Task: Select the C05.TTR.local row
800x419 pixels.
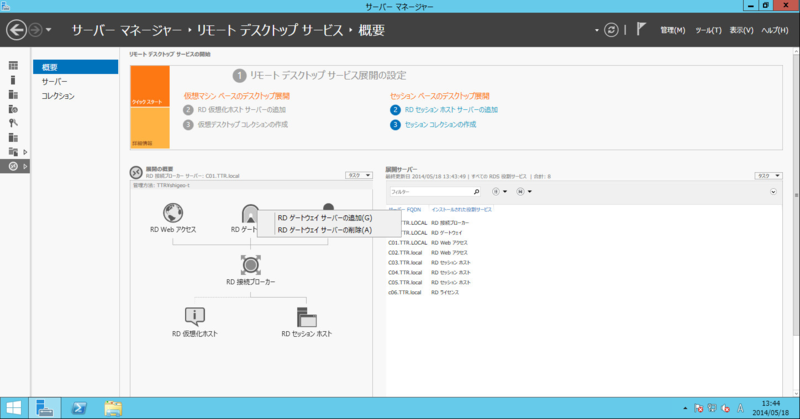Action: 584,282
